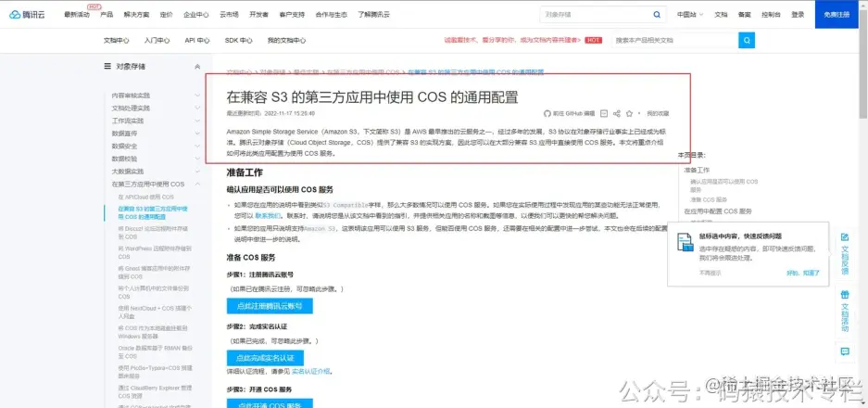Viewport: 868px width, 408px height.
Task: Expand 数据校验 in the sidebar
Action: [197, 159]
